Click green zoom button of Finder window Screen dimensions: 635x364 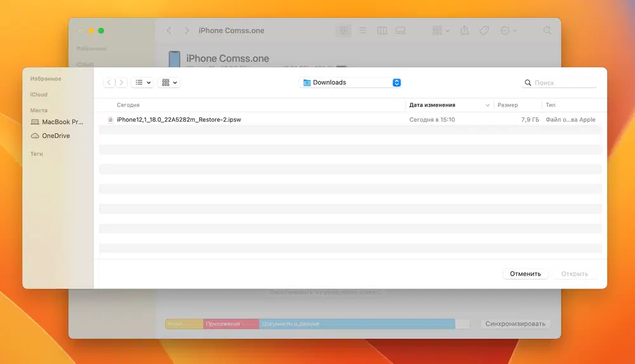pos(101,30)
